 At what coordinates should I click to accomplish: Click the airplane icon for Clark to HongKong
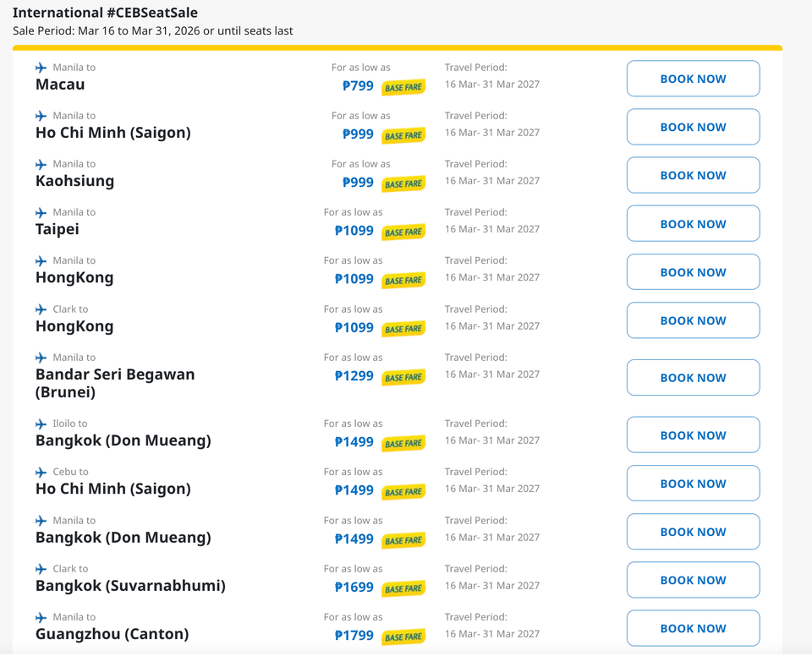[x=41, y=309]
